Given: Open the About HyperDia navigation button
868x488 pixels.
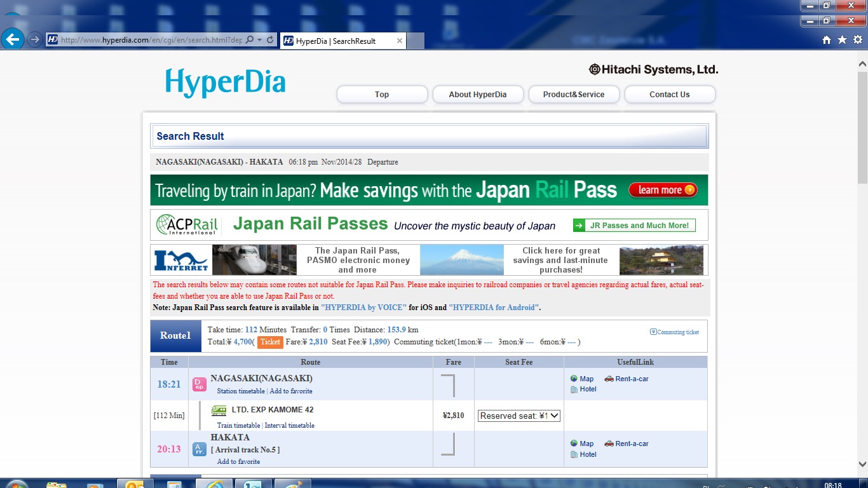Looking at the screenshot, I should coord(478,94).
